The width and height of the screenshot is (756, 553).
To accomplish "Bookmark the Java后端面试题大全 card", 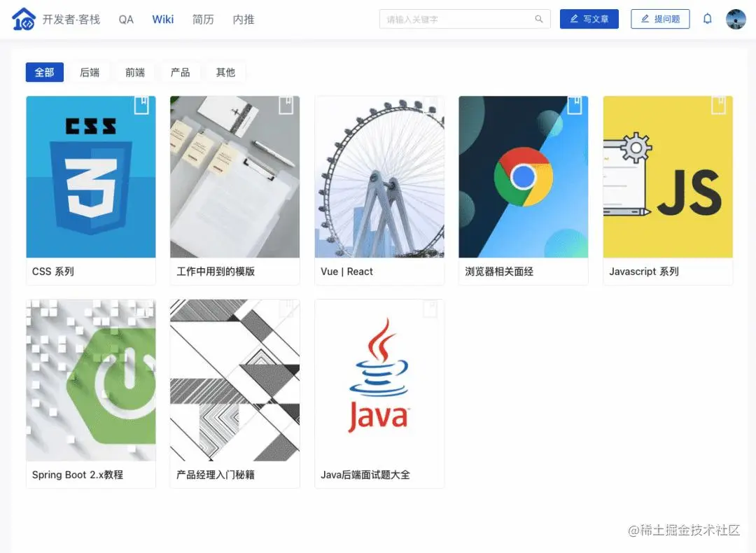I will pyautogui.click(x=430, y=309).
